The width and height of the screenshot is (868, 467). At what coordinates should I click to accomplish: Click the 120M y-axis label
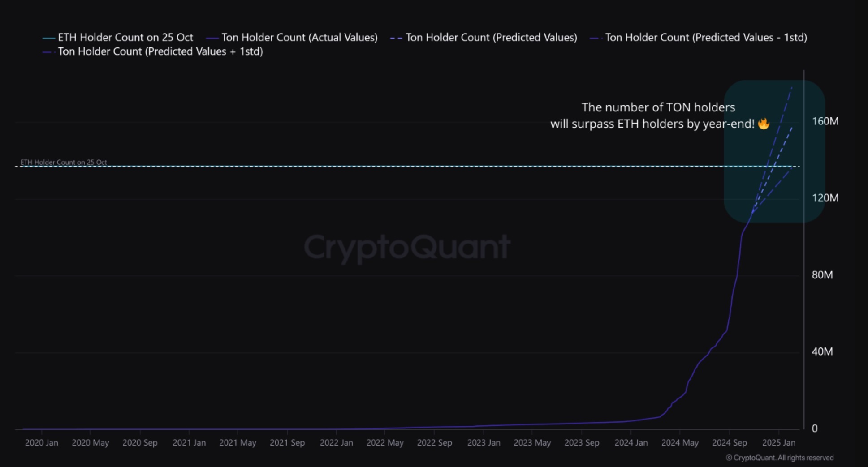(825, 198)
